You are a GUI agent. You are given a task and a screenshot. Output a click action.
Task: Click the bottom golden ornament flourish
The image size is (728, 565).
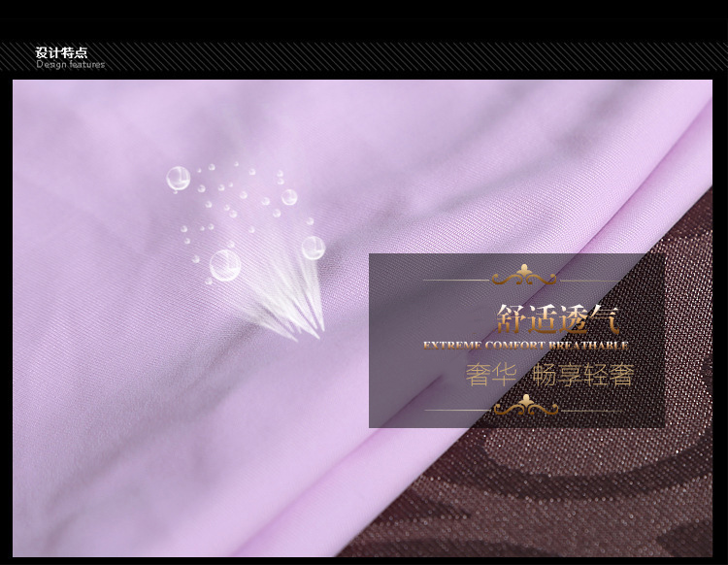[x=525, y=405]
